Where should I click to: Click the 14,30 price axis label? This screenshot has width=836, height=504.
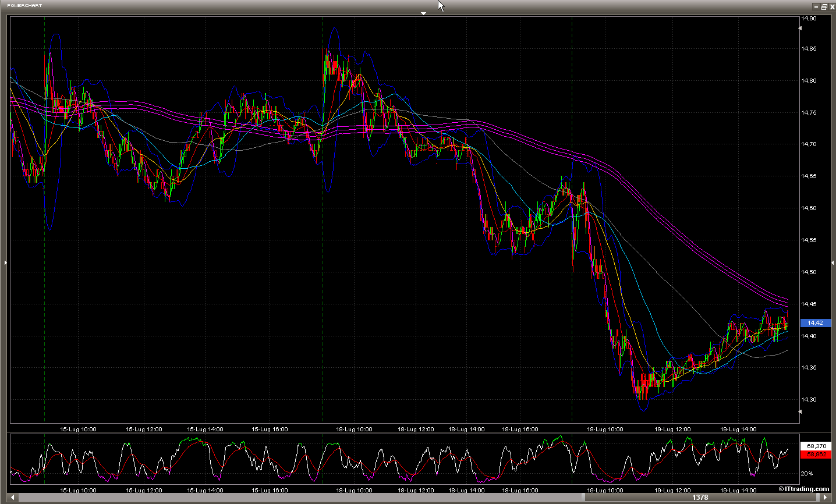[x=809, y=400]
